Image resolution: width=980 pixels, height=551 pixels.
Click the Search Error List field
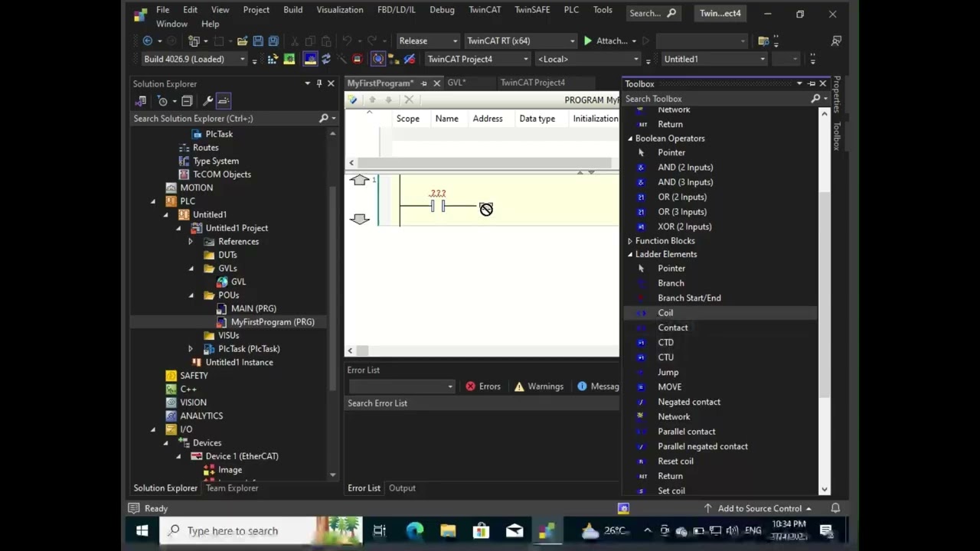pyautogui.click(x=482, y=403)
